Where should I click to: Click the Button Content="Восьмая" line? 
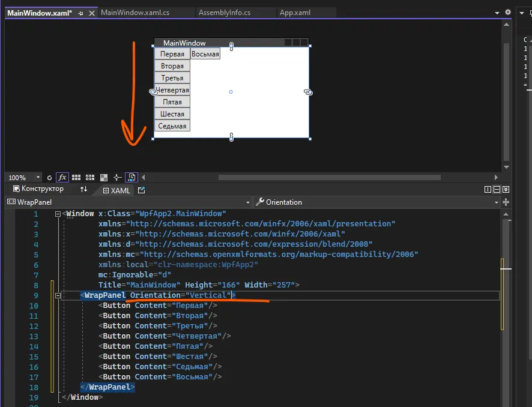click(160, 377)
